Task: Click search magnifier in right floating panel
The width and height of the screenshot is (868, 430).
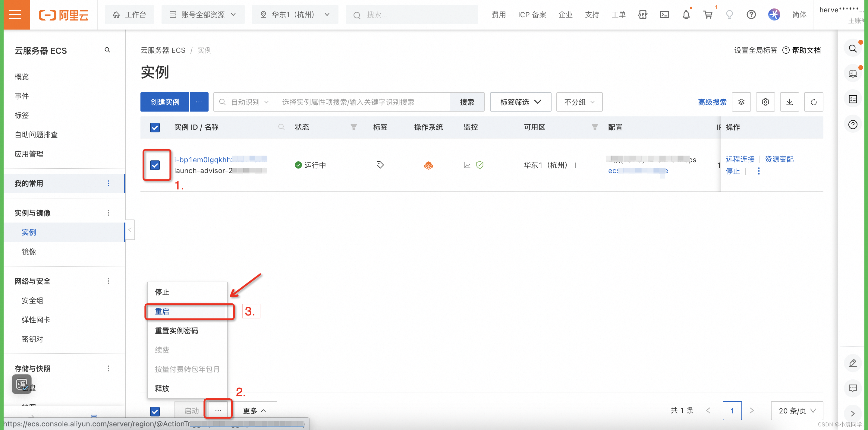Action: [853, 49]
